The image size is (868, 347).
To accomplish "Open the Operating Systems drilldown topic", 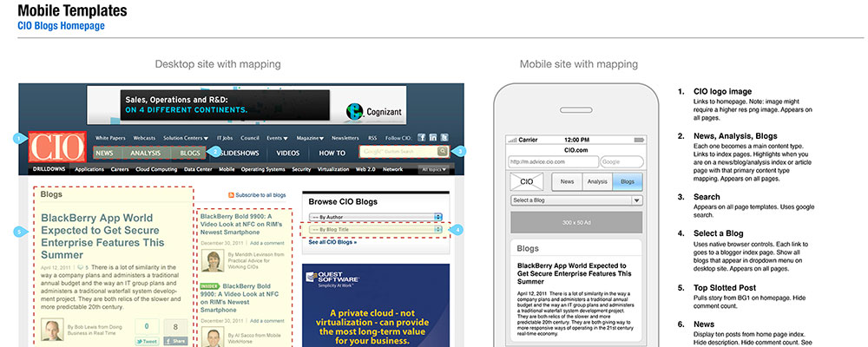I will pyautogui.click(x=263, y=169).
